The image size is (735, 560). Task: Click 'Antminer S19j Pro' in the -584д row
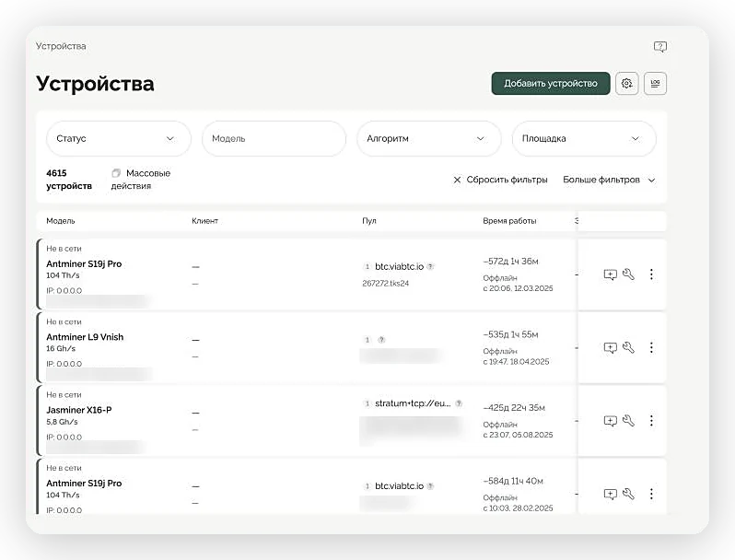84,484
